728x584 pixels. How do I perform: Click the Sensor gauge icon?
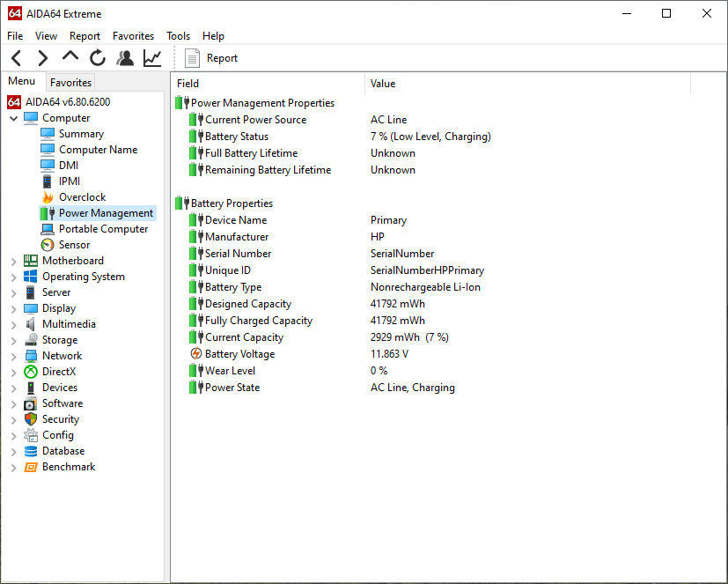click(48, 245)
